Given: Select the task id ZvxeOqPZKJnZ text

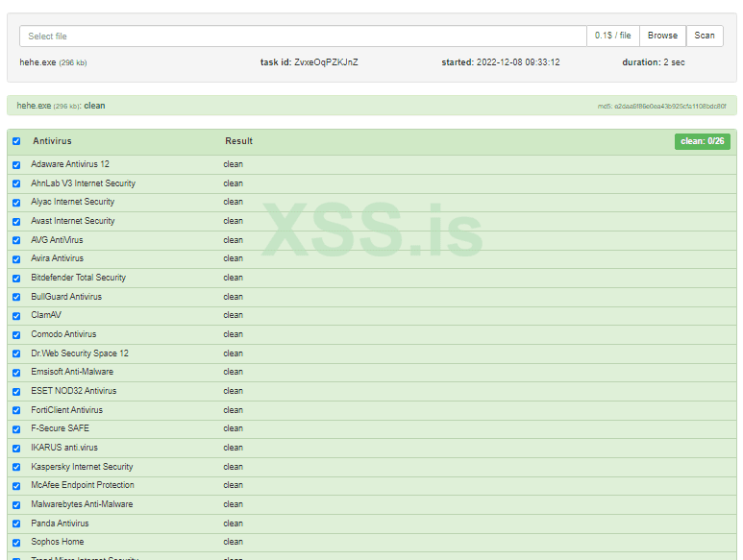Looking at the screenshot, I should tap(309, 62).
